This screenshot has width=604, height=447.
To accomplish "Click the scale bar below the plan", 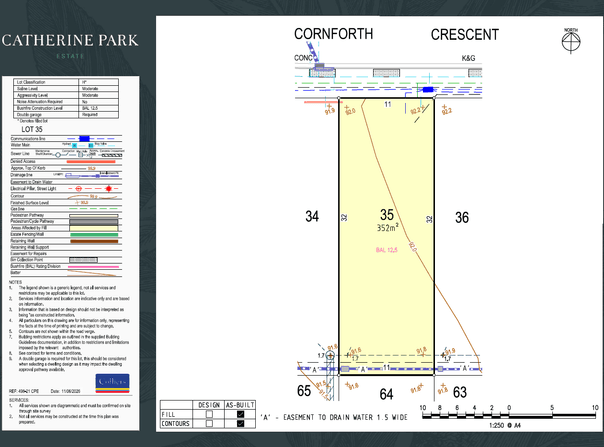I will 509,415.
